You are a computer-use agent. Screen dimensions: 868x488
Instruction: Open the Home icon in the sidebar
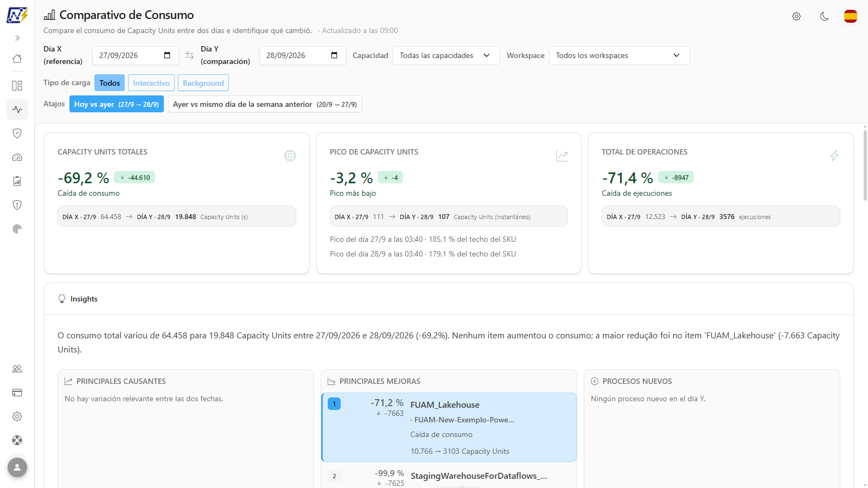click(x=17, y=59)
